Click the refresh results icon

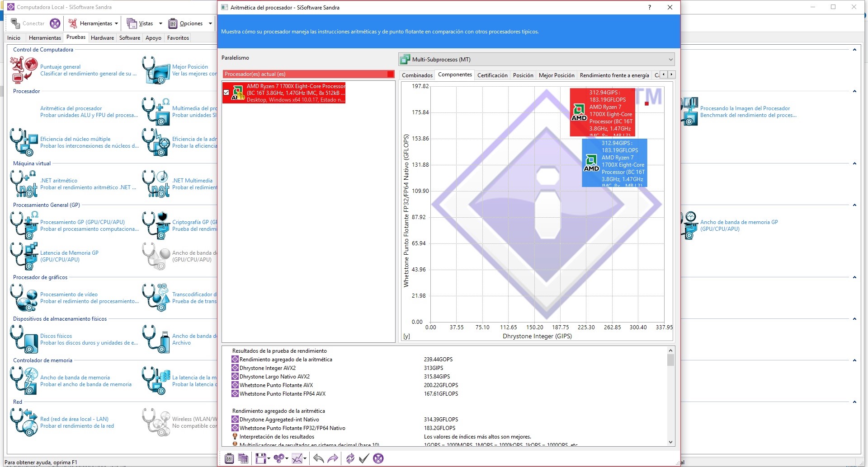(x=350, y=458)
